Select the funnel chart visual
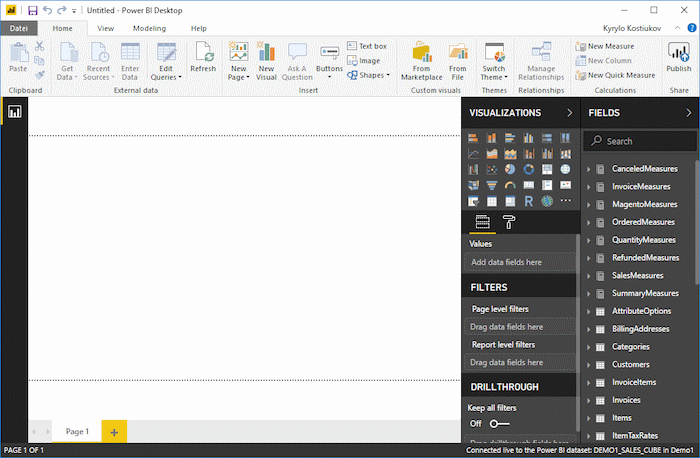The height and width of the screenshot is (458, 700). pos(492,185)
